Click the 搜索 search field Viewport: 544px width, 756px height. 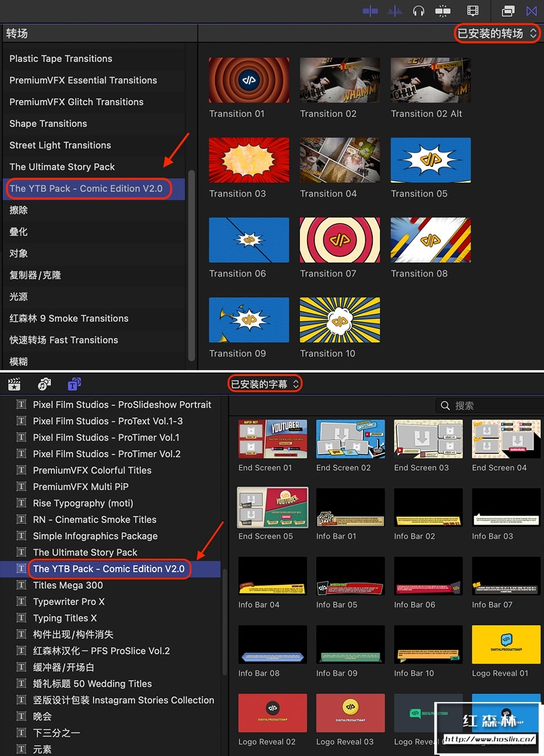tap(489, 406)
